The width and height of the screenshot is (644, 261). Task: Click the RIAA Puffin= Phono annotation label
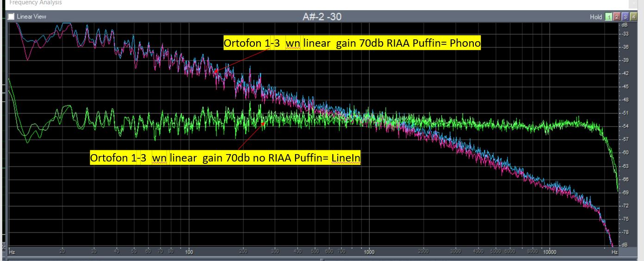(352, 43)
